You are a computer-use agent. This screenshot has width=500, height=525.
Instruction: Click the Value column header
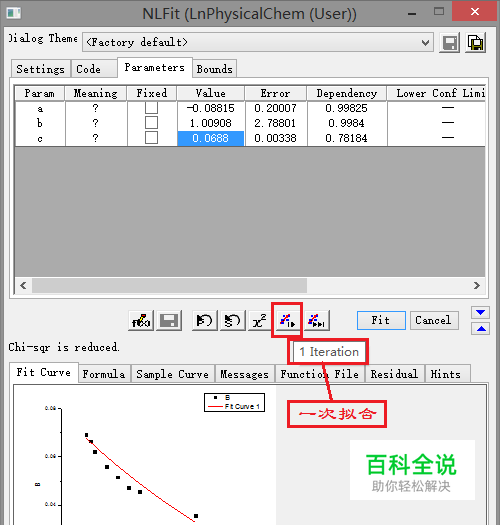(x=211, y=93)
